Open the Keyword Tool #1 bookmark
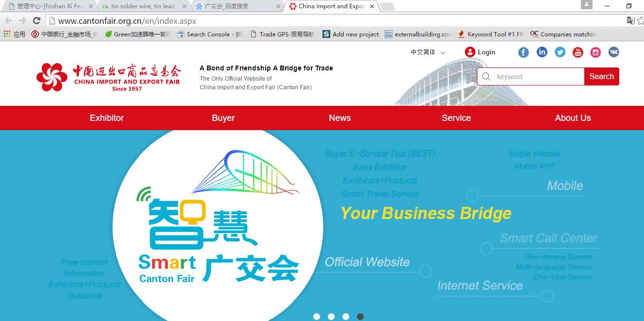The image size is (644, 321). click(491, 34)
